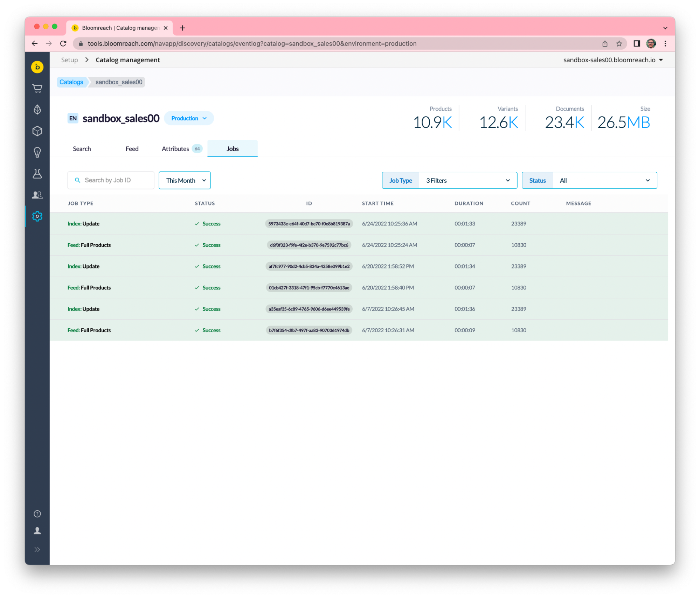Click job ID 5973433e-e64f badge

point(309,224)
